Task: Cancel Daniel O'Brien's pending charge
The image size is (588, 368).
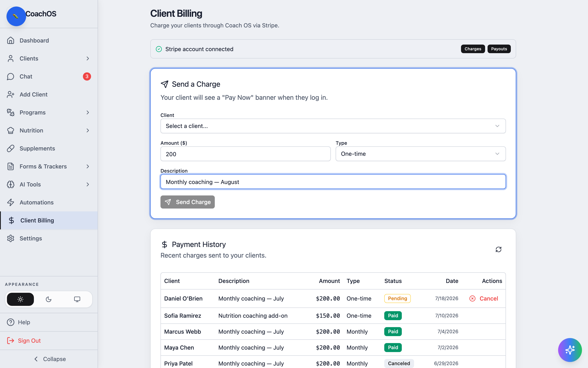Action: click(x=483, y=298)
